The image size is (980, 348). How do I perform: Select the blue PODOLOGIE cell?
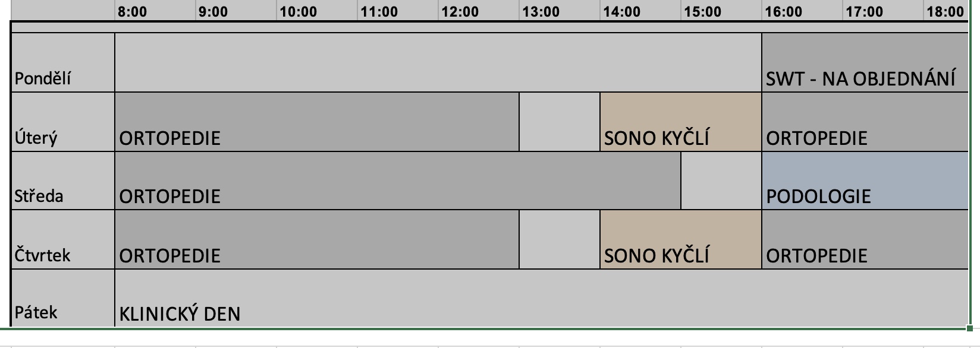pyautogui.click(x=864, y=181)
